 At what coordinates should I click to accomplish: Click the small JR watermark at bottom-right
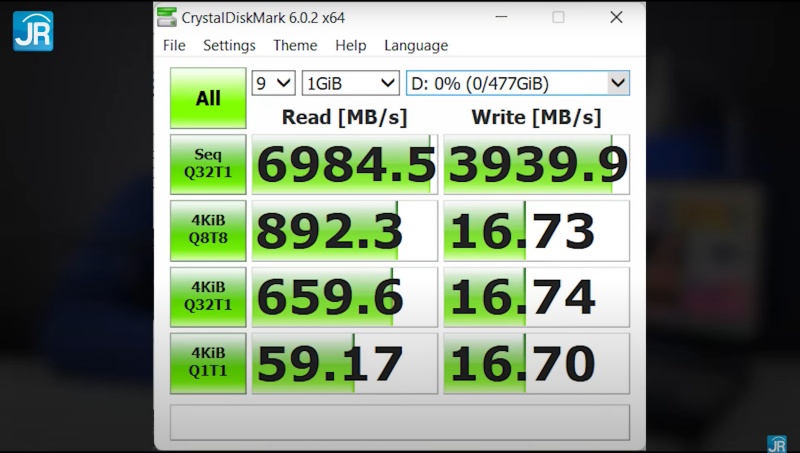(x=776, y=443)
